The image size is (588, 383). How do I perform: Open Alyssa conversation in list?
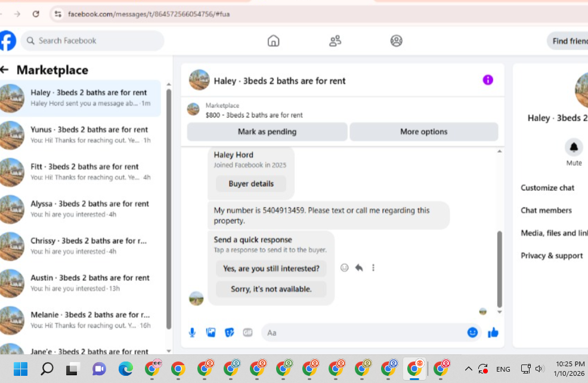(x=81, y=209)
